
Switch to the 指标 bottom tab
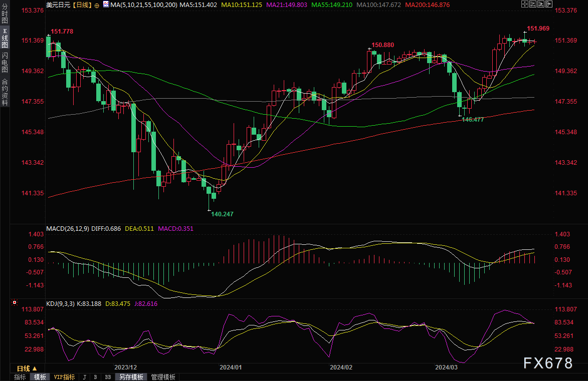(x=20, y=377)
